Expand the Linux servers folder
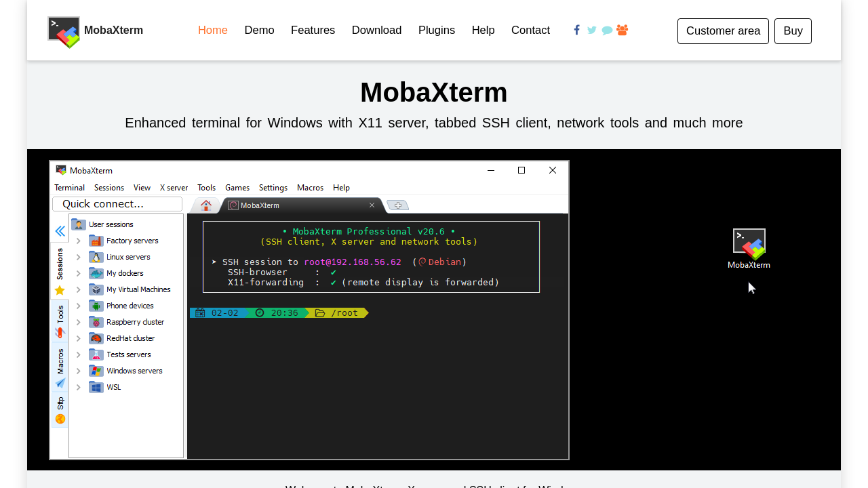Screen dimensions: 868x488 point(79,258)
